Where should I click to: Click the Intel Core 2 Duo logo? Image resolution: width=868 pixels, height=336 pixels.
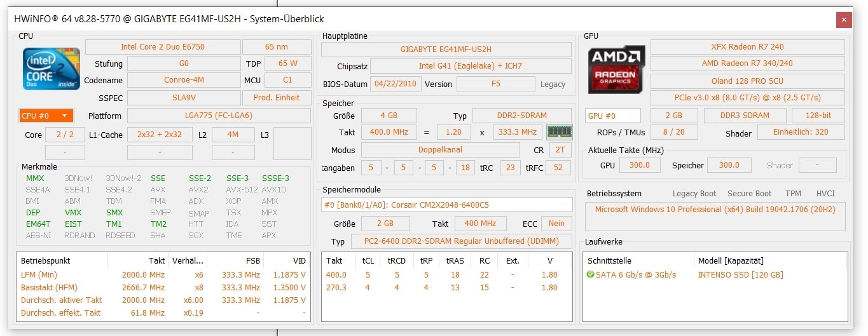pyautogui.click(x=52, y=68)
